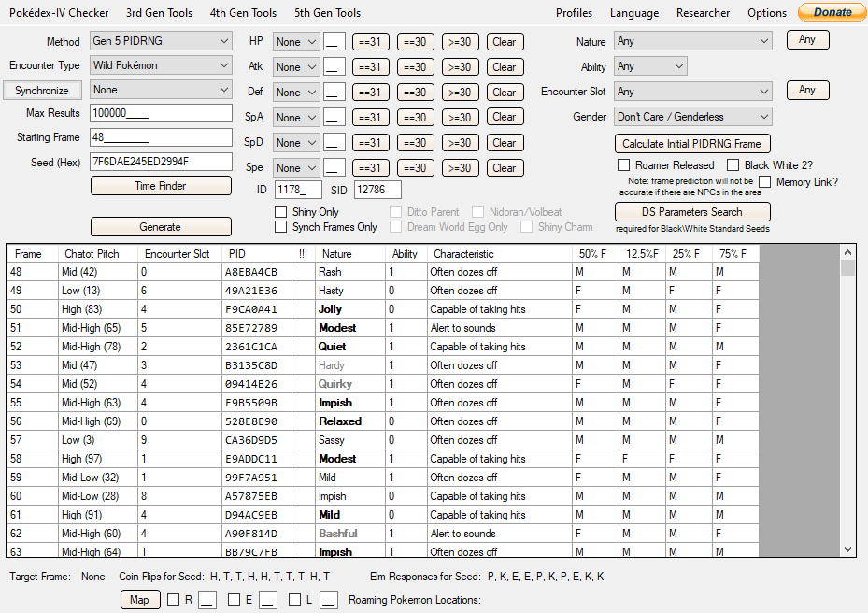Open the Researcher menu
868x613 pixels.
point(703,13)
